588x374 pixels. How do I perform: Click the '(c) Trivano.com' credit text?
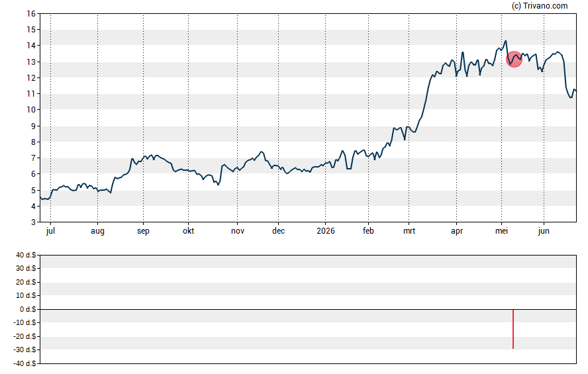[540, 6]
